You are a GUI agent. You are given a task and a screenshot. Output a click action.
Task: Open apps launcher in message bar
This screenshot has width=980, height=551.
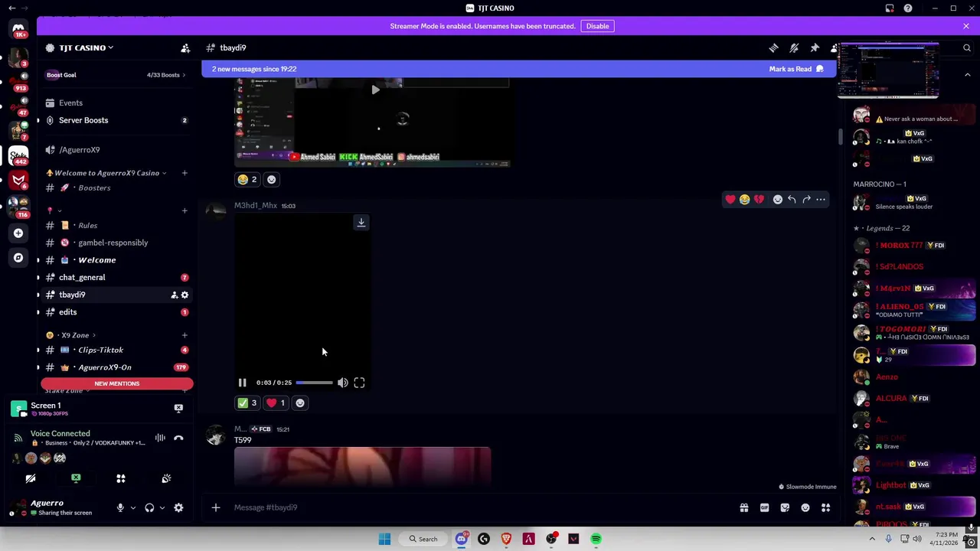[x=825, y=507]
